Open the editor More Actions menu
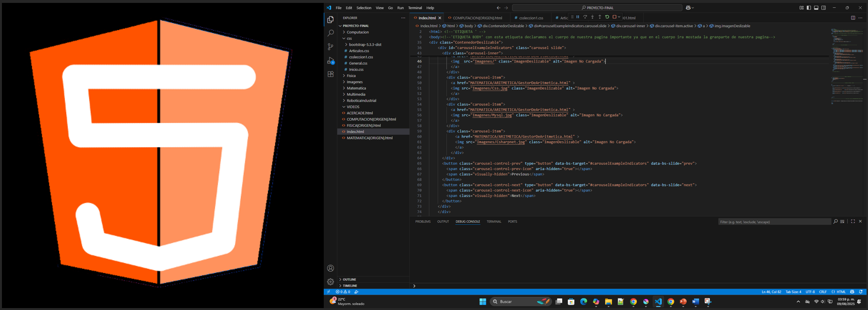This screenshot has width=868, height=310. click(860, 18)
